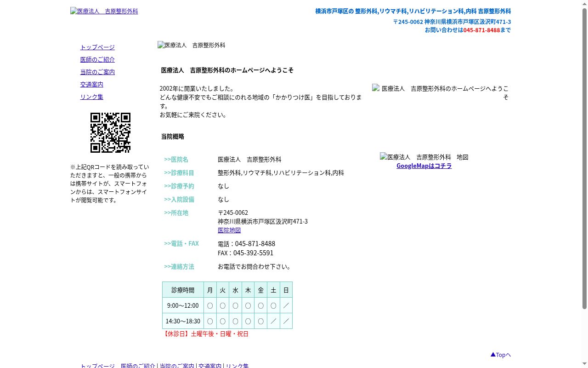This screenshot has height=368, width=588.
Task: Open the 医師のご紹介 sidebar link
Action: [x=97, y=59]
